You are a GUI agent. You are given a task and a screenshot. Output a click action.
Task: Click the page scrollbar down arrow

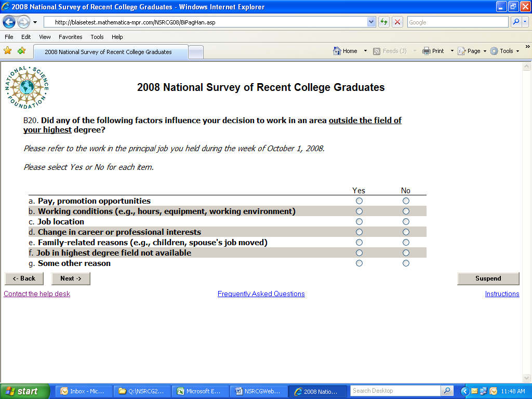tap(527, 378)
